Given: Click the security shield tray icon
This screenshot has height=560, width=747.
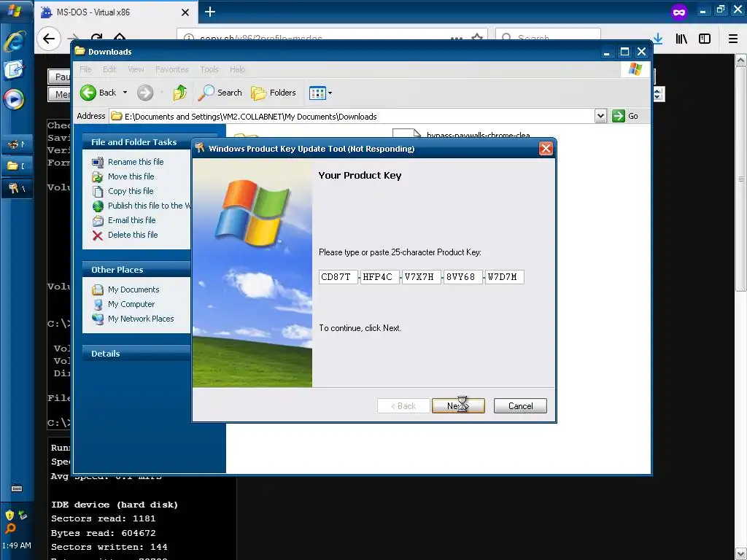Looking at the screenshot, I should click(9, 516).
